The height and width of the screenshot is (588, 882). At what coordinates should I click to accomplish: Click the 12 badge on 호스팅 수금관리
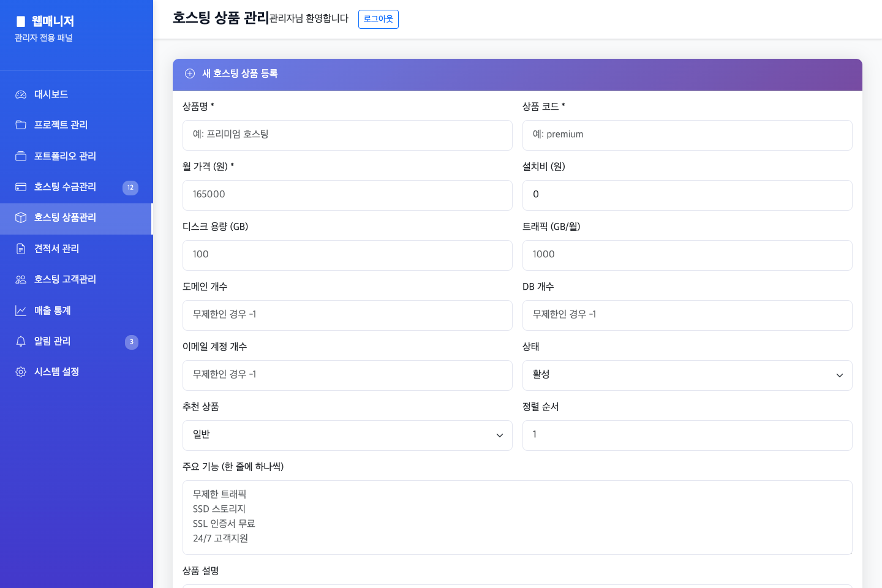pos(130,187)
